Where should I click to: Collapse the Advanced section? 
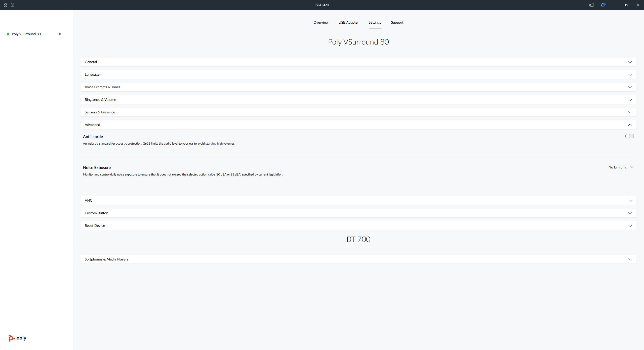[630, 125]
